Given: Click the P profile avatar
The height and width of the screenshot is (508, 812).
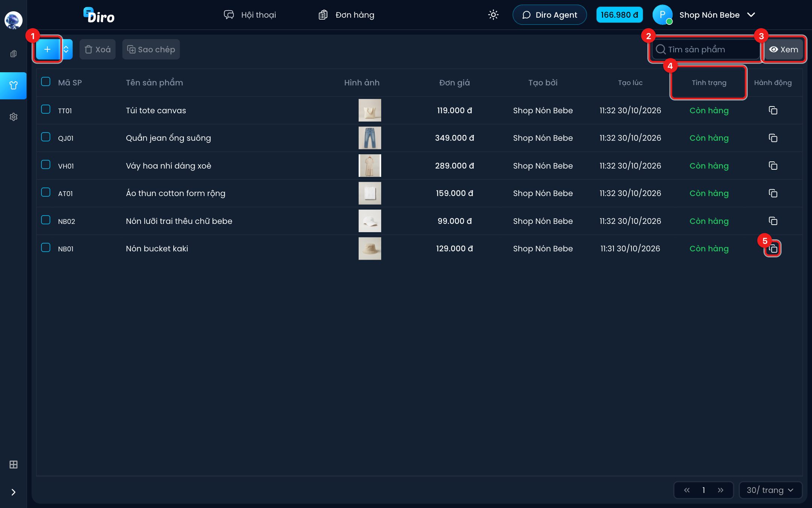Looking at the screenshot, I should (662, 15).
